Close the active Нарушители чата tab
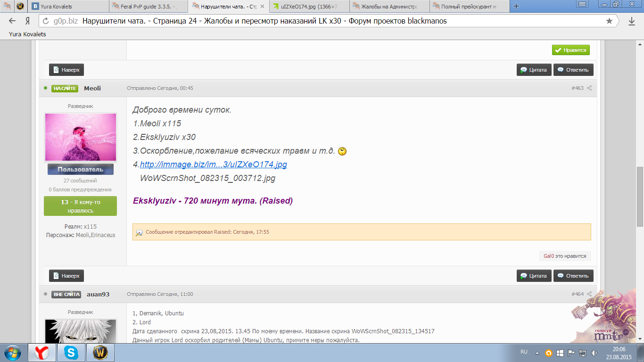644x362 pixels. [x=263, y=7]
